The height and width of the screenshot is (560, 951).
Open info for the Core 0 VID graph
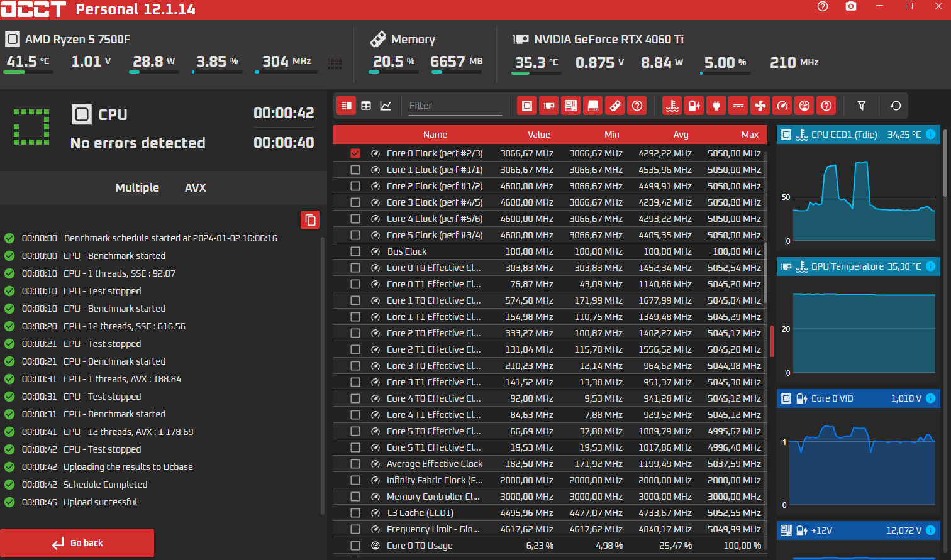[x=931, y=398]
